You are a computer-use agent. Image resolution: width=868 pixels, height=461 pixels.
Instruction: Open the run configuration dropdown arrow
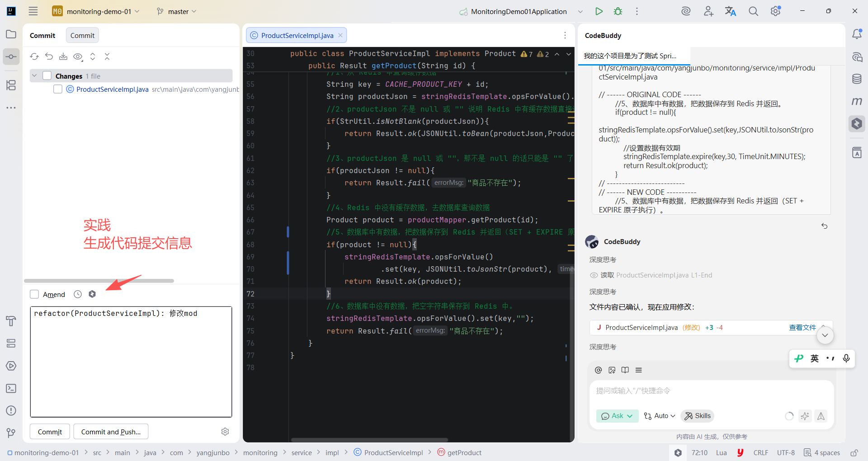pos(580,12)
